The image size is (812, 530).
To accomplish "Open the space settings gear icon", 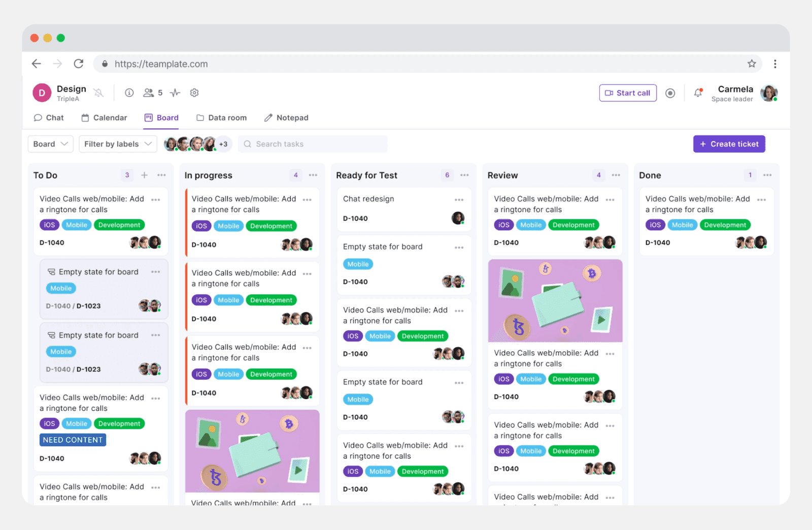I will tap(194, 92).
